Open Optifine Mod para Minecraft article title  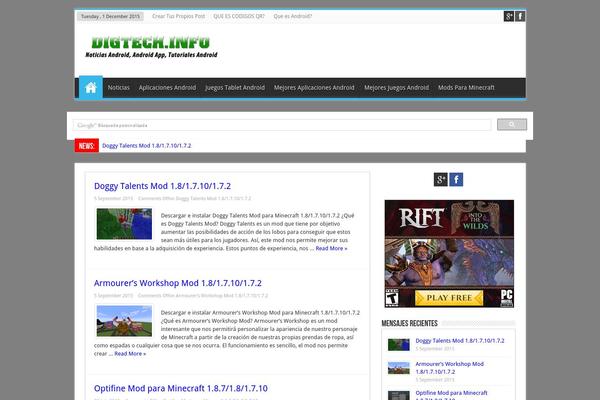click(181, 388)
